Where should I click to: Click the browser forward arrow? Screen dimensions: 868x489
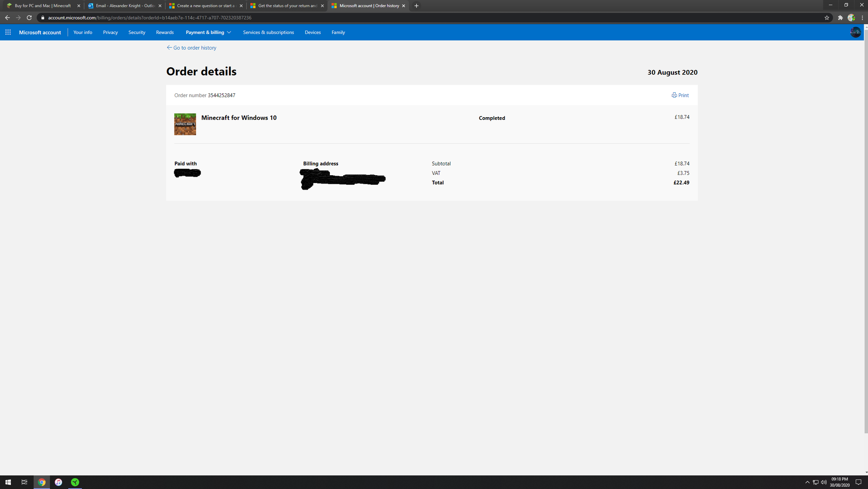(18, 18)
